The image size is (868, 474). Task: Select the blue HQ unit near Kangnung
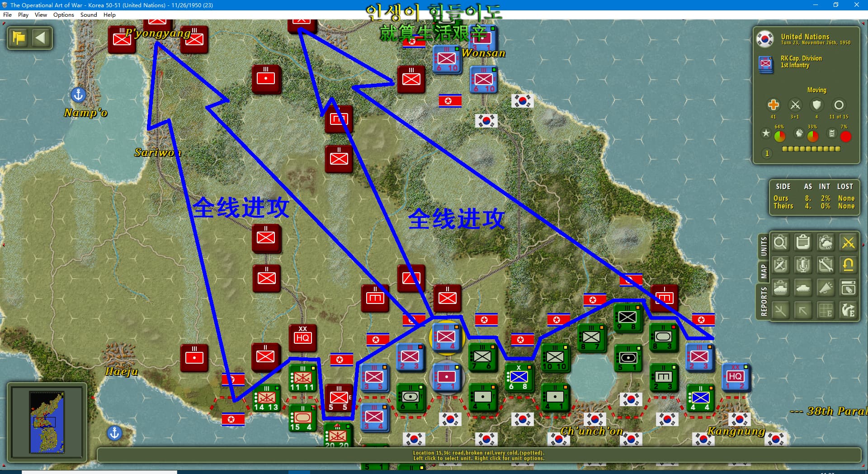(736, 377)
